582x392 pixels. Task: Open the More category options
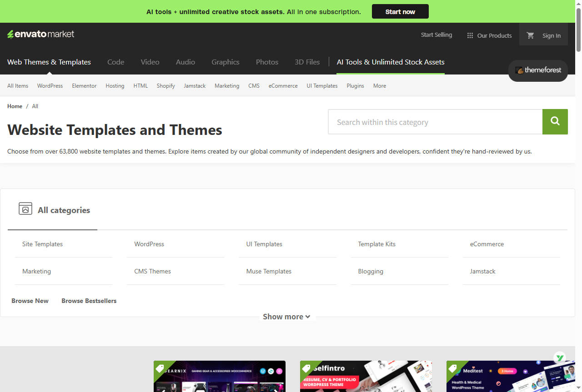click(379, 85)
